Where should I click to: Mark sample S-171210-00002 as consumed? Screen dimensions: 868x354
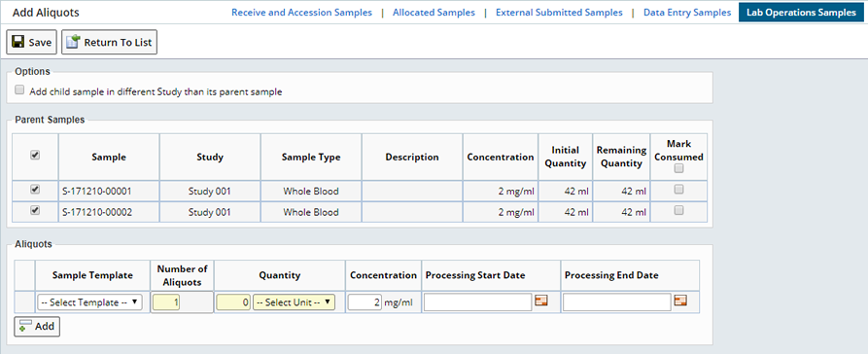coord(678,210)
